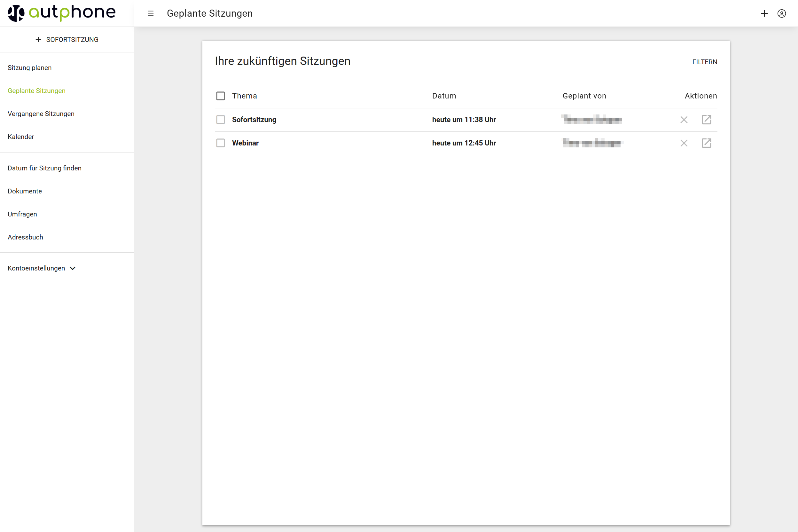Click the autphone logo

[x=62, y=13]
